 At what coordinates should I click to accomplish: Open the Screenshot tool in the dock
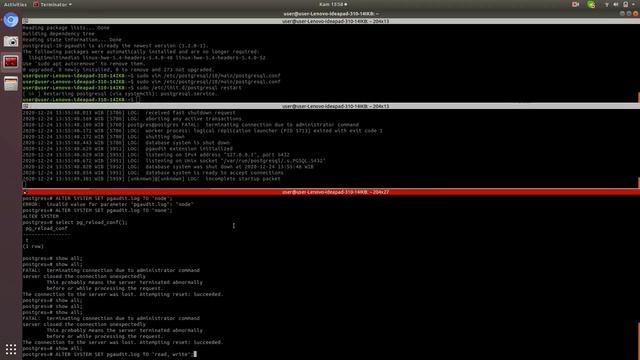click(x=11, y=41)
